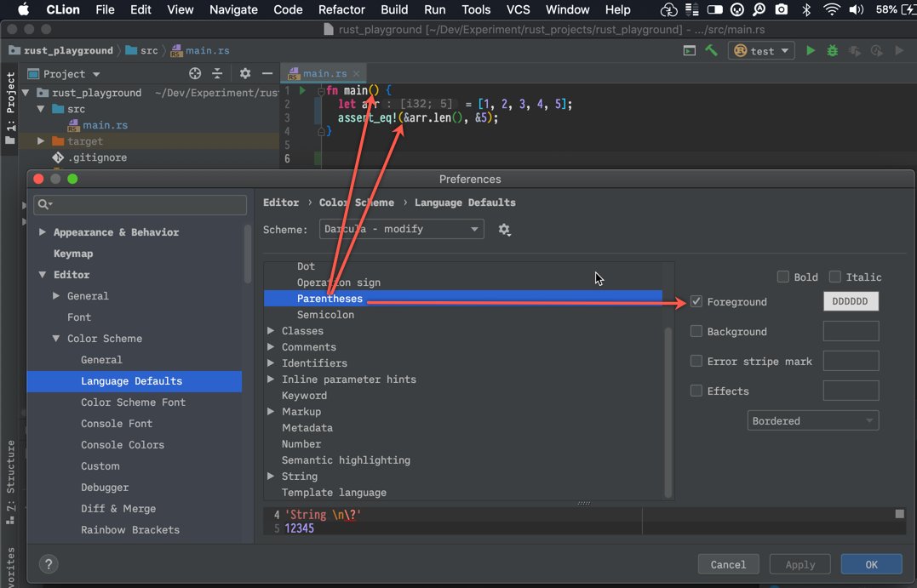Open the DDDDDD foreground color swatch
Screen dimensions: 917x588
(x=851, y=301)
